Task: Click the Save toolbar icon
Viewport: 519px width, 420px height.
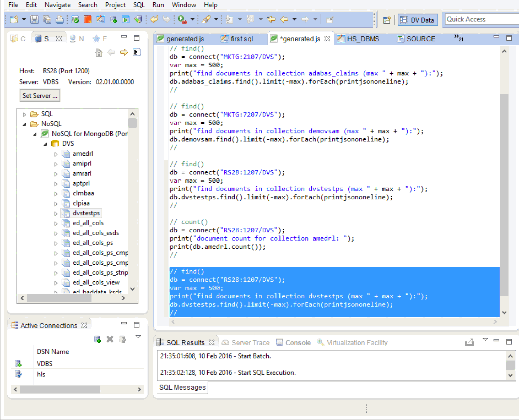Action: pos(34,19)
